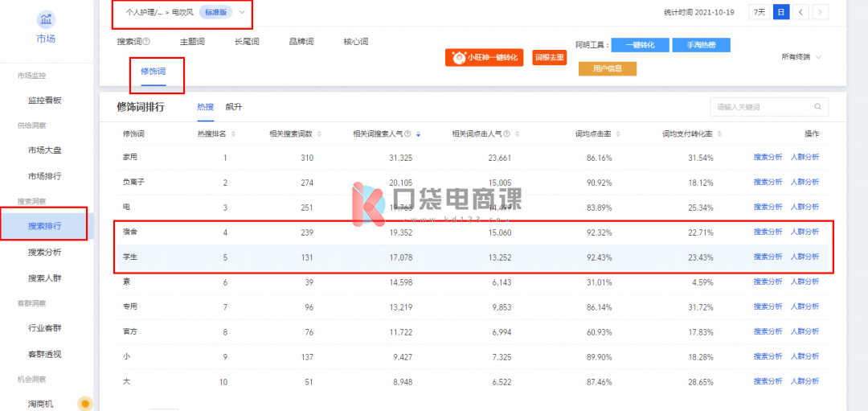Viewport: 868px width, 411px height.
Task: Click the 市场 chart icon in the sidebar
Action: click(46, 19)
